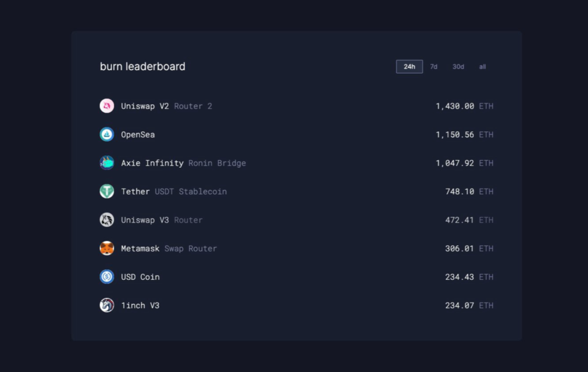The image size is (588, 372).
Task: Open the 1inch V3 name label
Action: 140,306
